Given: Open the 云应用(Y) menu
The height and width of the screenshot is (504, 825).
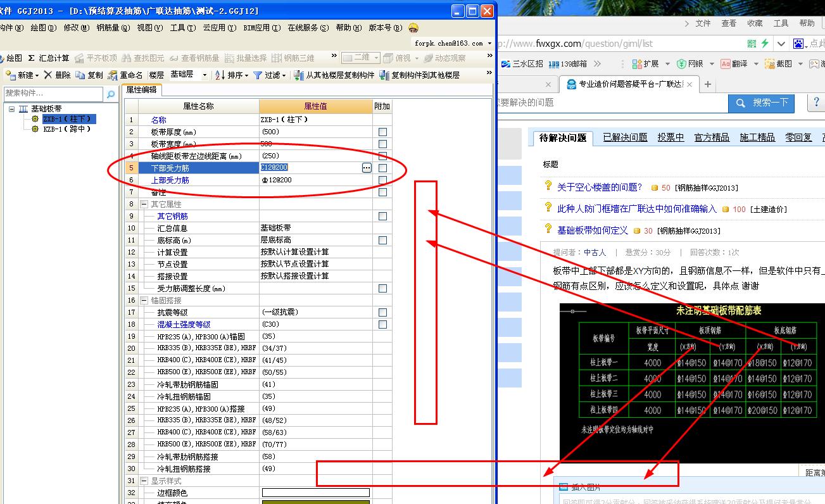Looking at the screenshot, I should click(x=219, y=28).
